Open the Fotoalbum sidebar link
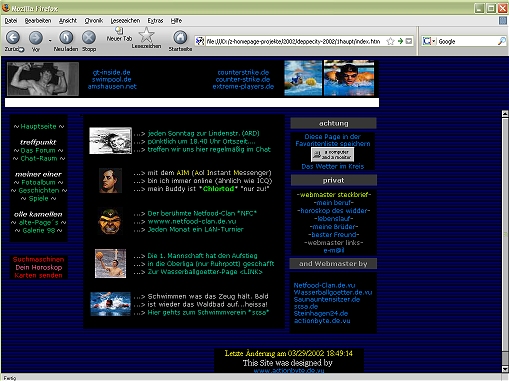This screenshot has width=509, height=381. tap(38, 182)
